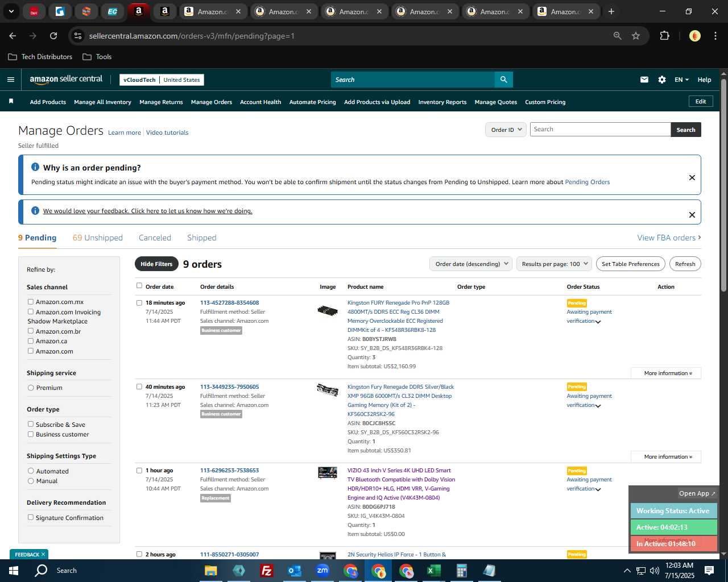Check the Amazon.com Invoicing Shadow Marketplace filter
The height and width of the screenshot is (582, 728).
[31, 311]
